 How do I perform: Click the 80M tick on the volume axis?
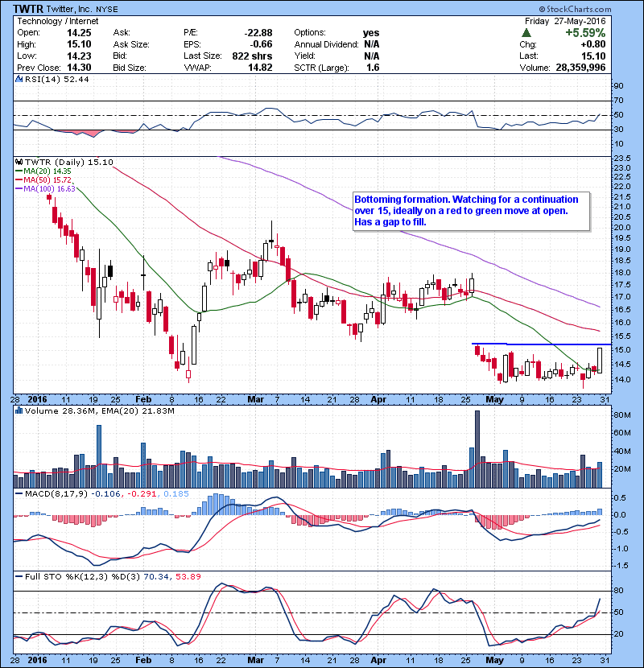(622, 415)
